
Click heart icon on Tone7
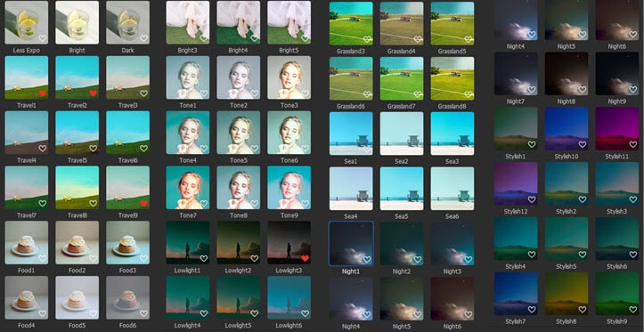tap(204, 203)
